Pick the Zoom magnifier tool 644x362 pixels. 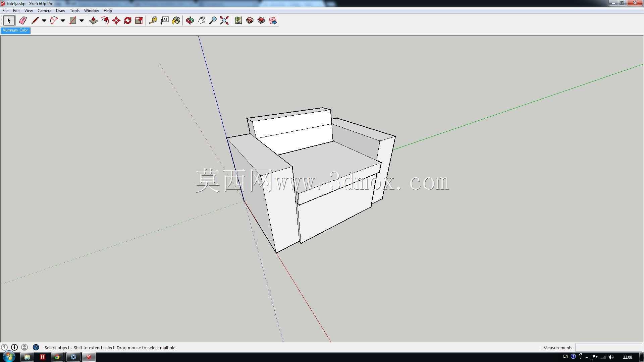213,21
